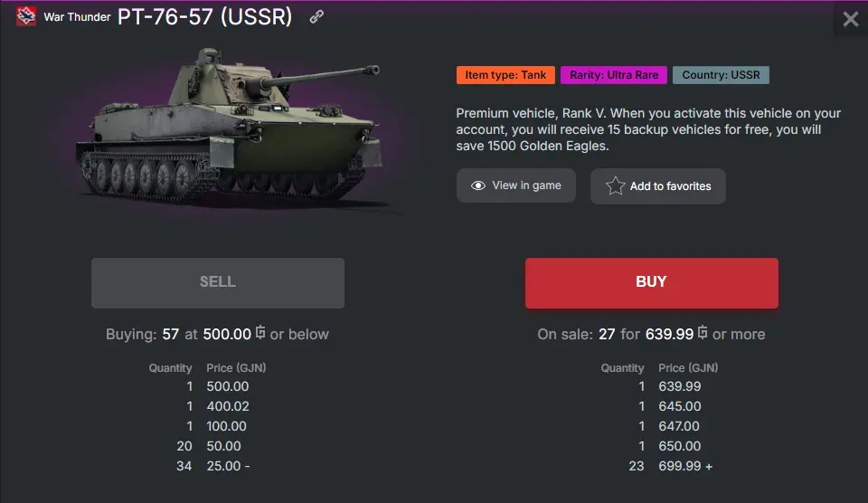Image resolution: width=868 pixels, height=503 pixels.
Task: Toggle Add to favorites
Action: [658, 186]
